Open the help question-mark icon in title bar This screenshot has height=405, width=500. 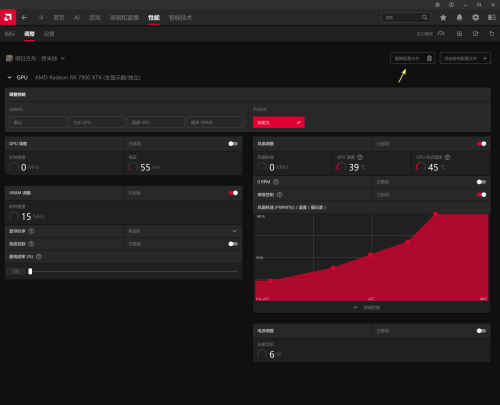point(451,5)
